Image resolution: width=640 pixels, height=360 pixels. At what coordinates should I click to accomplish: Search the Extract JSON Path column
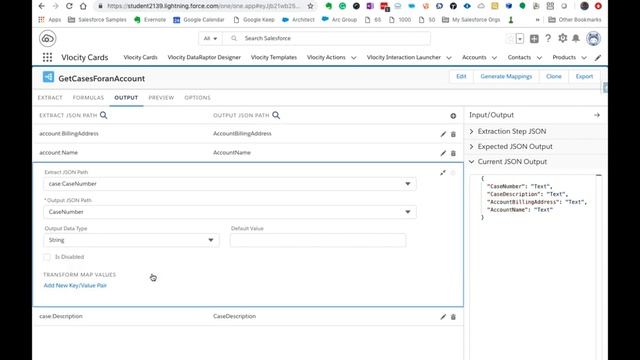(x=104, y=115)
